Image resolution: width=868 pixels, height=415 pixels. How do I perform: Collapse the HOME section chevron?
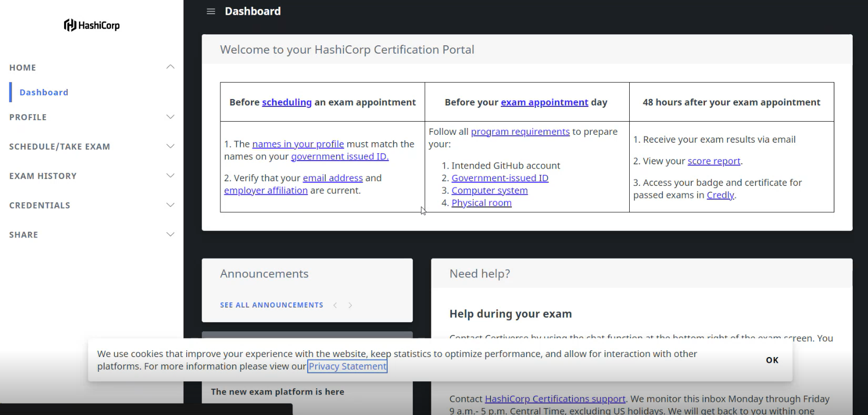pyautogui.click(x=170, y=67)
